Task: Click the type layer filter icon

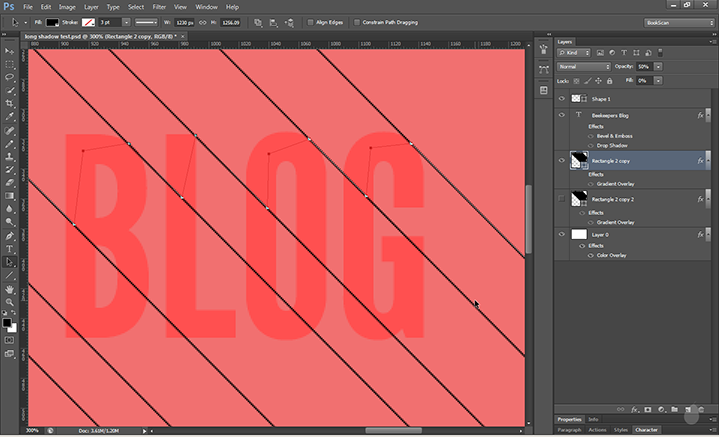Action: coord(625,52)
